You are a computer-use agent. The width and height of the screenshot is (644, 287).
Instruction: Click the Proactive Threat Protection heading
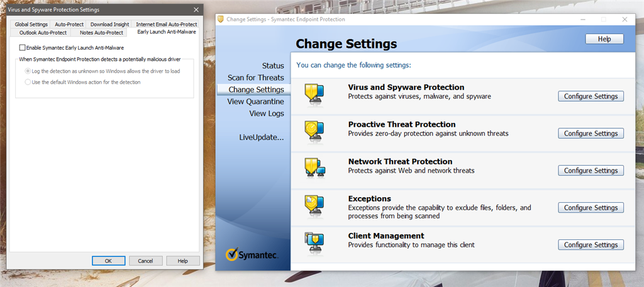pos(402,124)
